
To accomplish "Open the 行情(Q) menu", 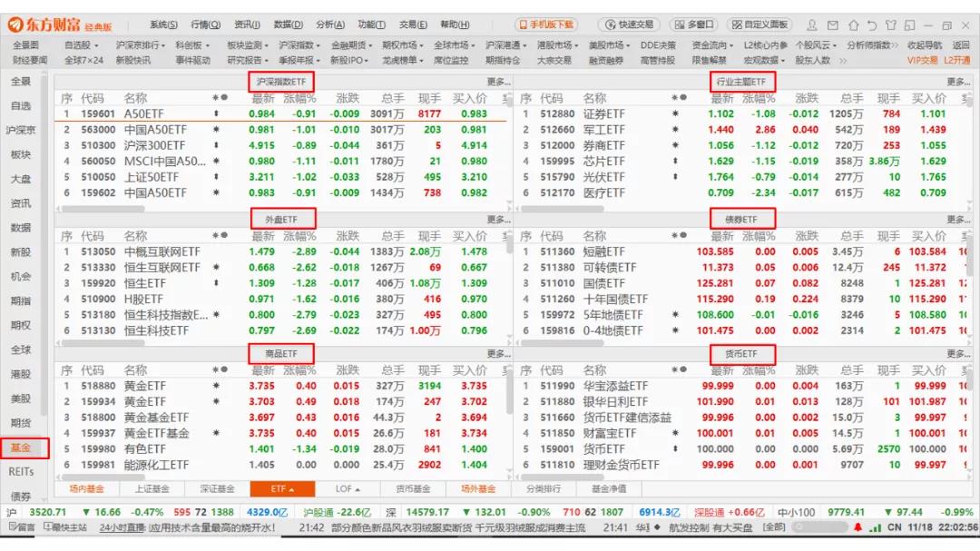I will [206, 25].
